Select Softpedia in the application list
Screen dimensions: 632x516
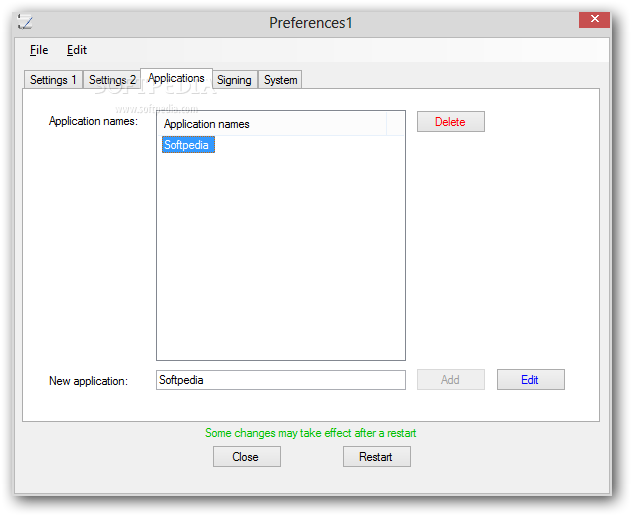coord(188,145)
